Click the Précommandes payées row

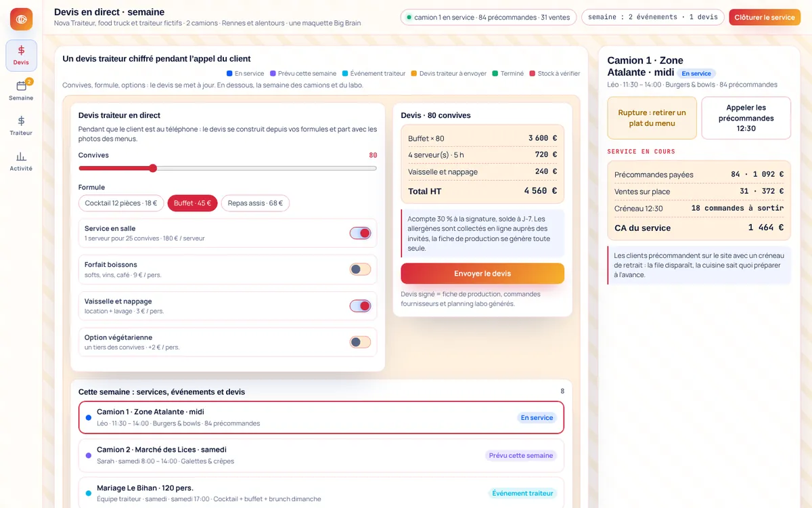pyautogui.click(x=699, y=175)
